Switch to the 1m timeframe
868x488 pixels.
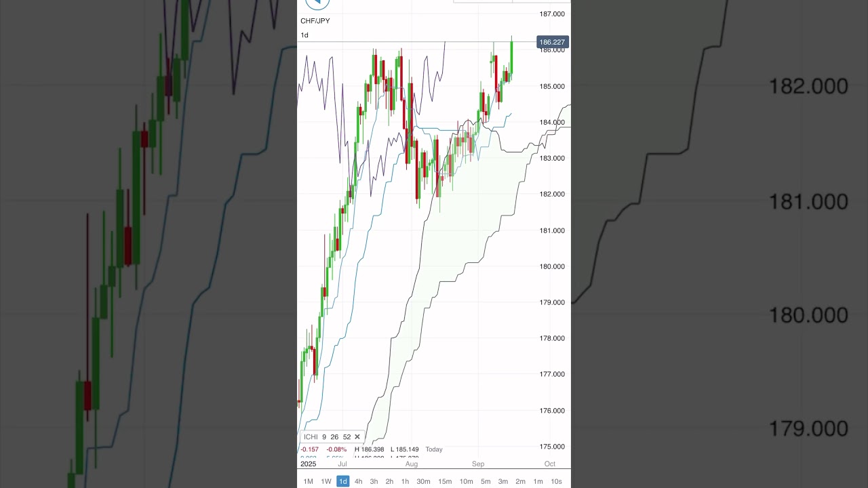538,481
